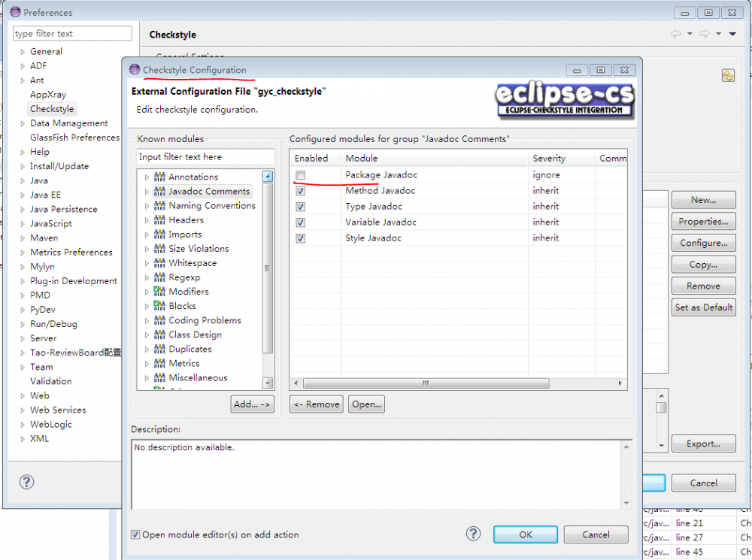This screenshot has width=752, height=560.
Task: Click the <- Remove button
Action: pyautogui.click(x=317, y=404)
